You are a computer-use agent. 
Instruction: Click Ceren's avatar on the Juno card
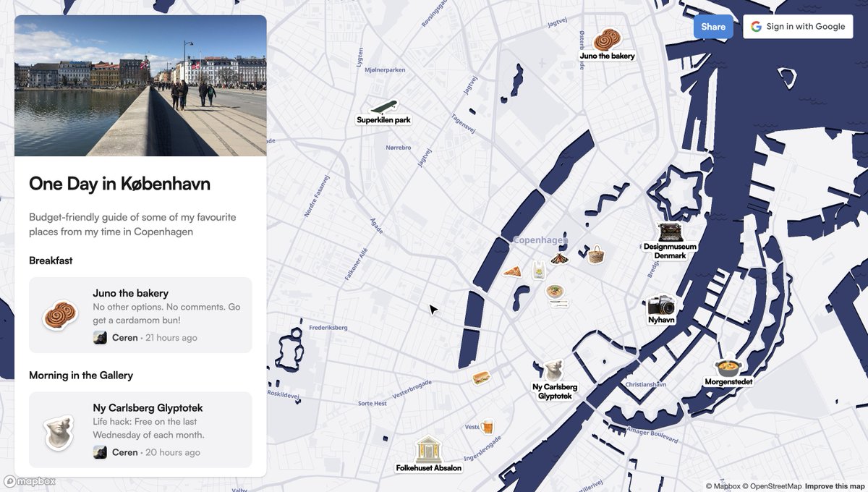coord(100,337)
